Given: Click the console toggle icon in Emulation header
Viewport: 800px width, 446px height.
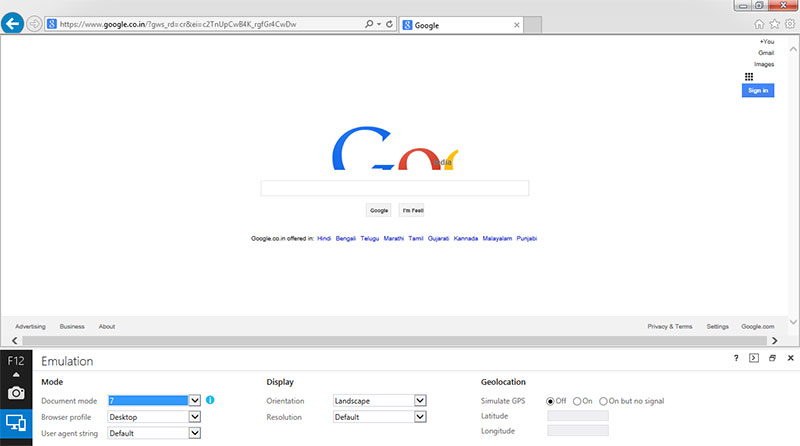Looking at the screenshot, I should coord(754,358).
